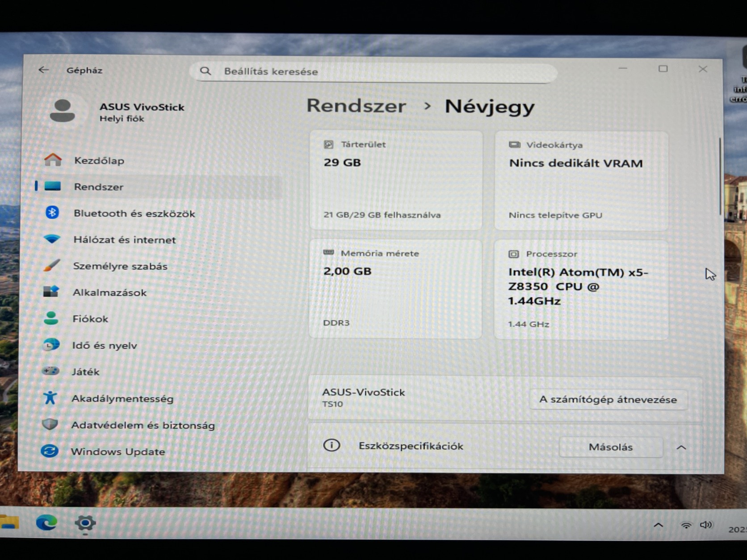The width and height of the screenshot is (747, 560).
Task: Open the Videokártya info card
Action: tap(581, 181)
